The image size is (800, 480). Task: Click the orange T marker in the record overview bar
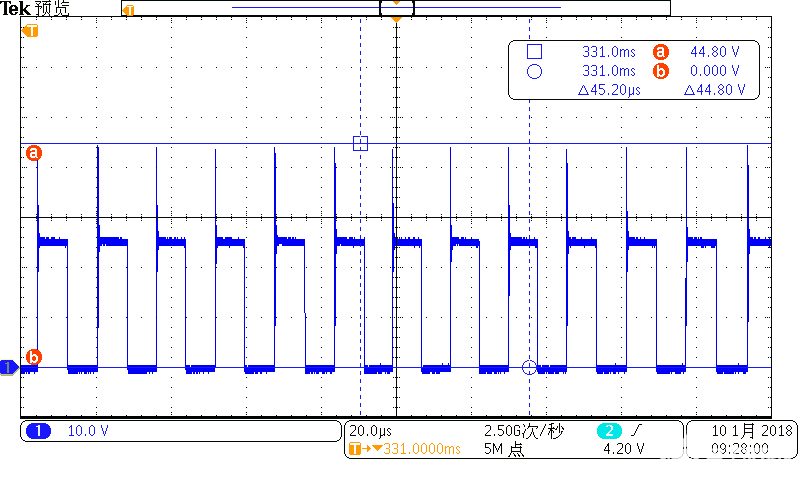[129, 10]
